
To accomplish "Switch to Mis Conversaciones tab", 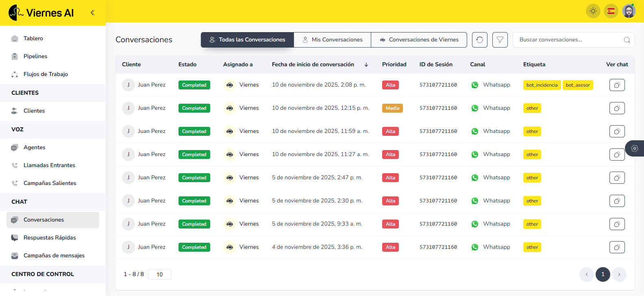I will (x=333, y=40).
